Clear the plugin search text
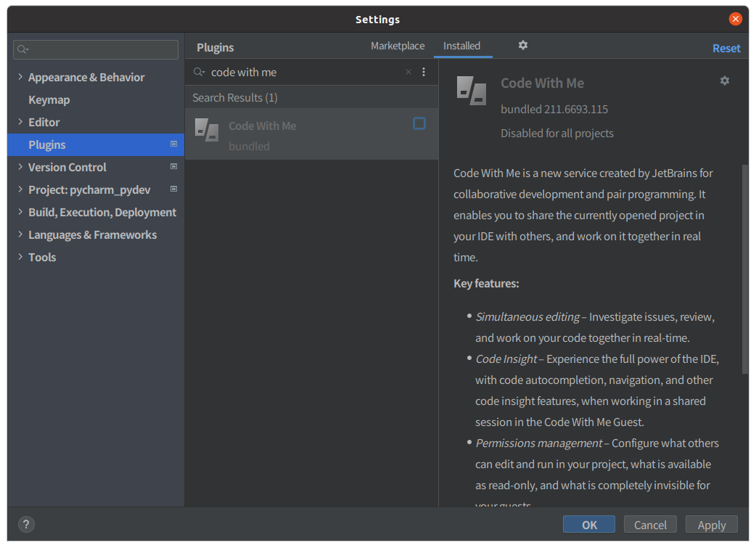 point(408,72)
